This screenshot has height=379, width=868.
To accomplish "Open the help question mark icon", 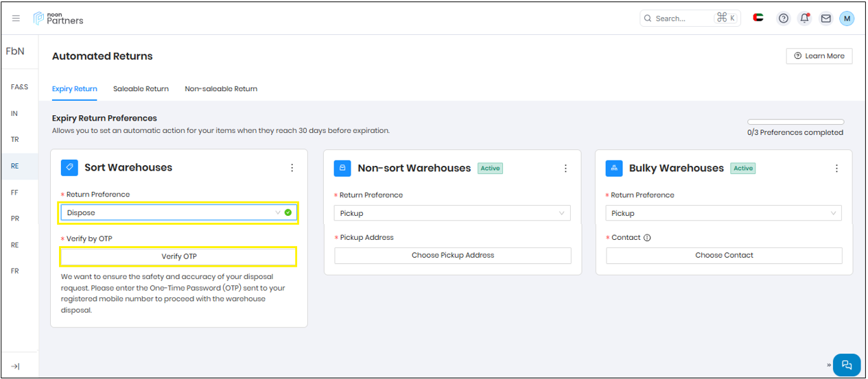I will pos(783,19).
